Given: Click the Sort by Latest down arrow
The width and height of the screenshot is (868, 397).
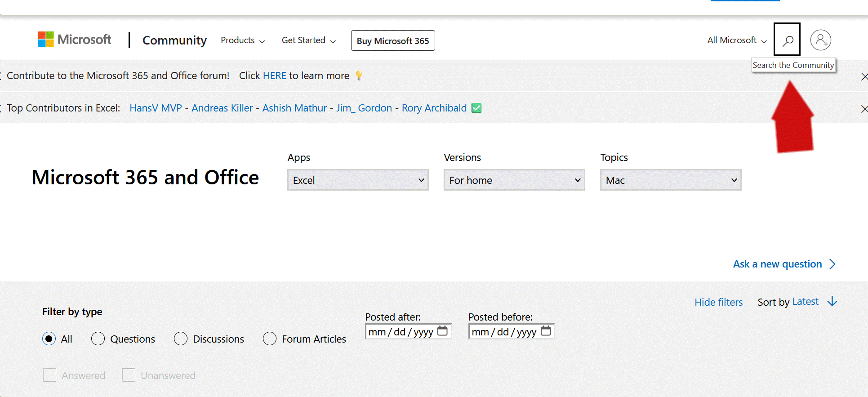Looking at the screenshot, I should pos(832,301).
